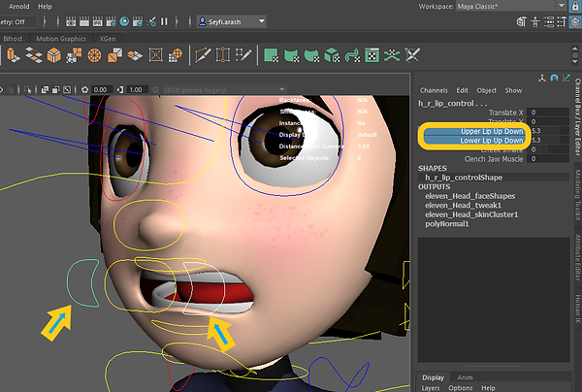This screenshot has height=392, width=582.
Task: Click the grid of tiles shelf icon
Action: point(34,55)
